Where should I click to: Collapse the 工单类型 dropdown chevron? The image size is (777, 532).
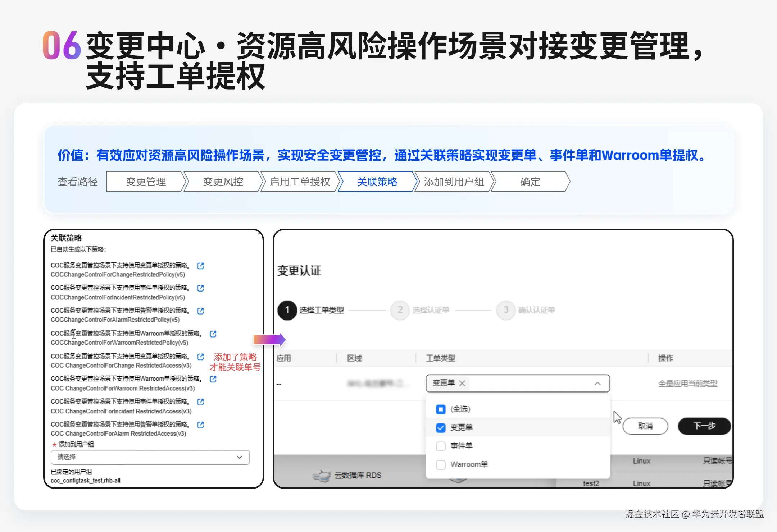coord(597,383)
